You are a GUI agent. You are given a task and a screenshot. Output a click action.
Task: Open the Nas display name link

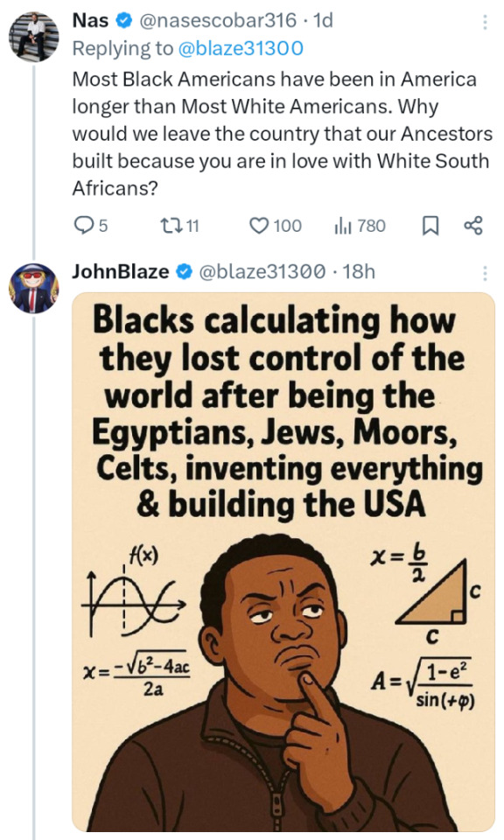coord(90,20)
